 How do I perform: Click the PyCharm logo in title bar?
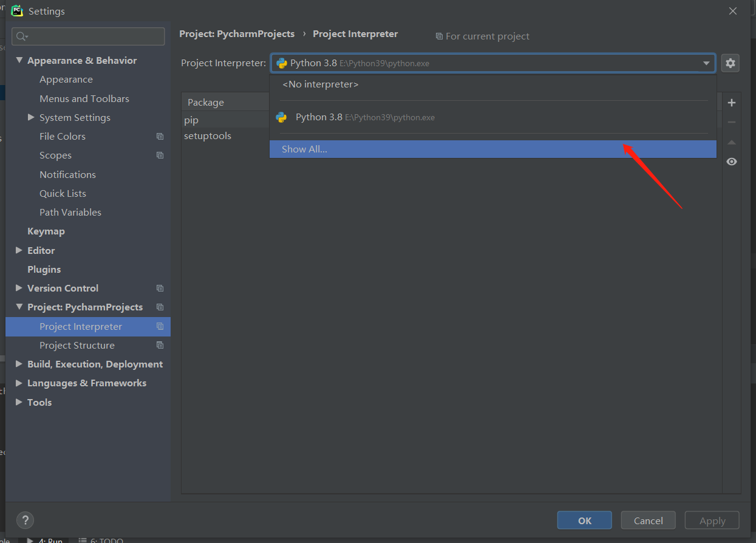17,11
